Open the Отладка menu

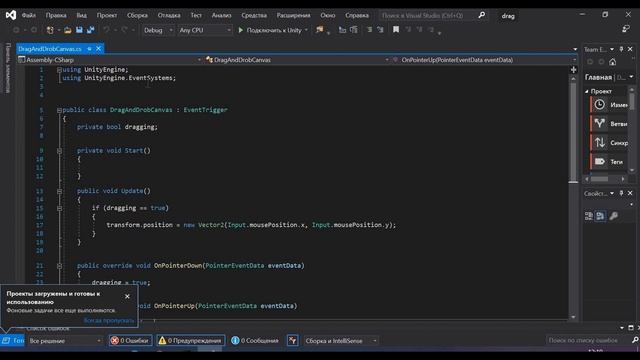click(x=169, y=15)
